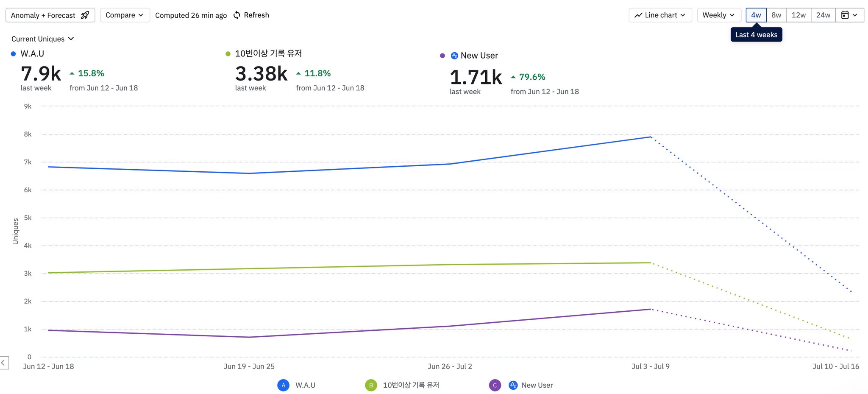Open the Compare dropdown
The height and width of the screenshot is (394, 868).
(125, 15)
